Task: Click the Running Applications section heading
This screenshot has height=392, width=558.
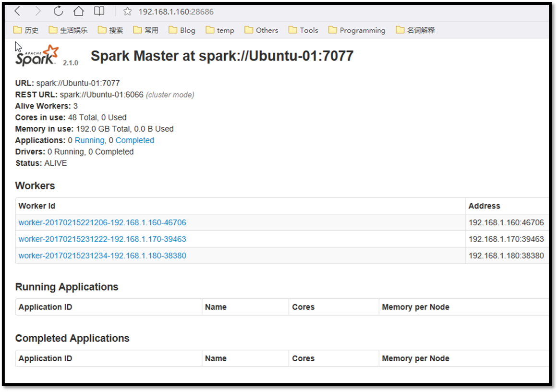Action: (67, 287)
